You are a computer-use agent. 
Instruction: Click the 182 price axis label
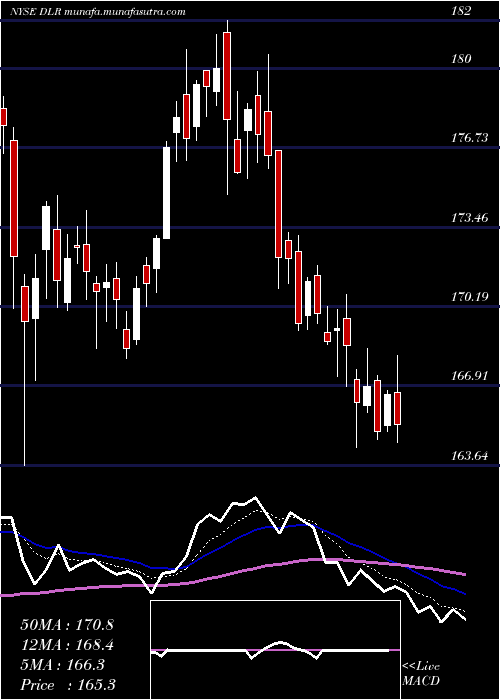(461, 11)
